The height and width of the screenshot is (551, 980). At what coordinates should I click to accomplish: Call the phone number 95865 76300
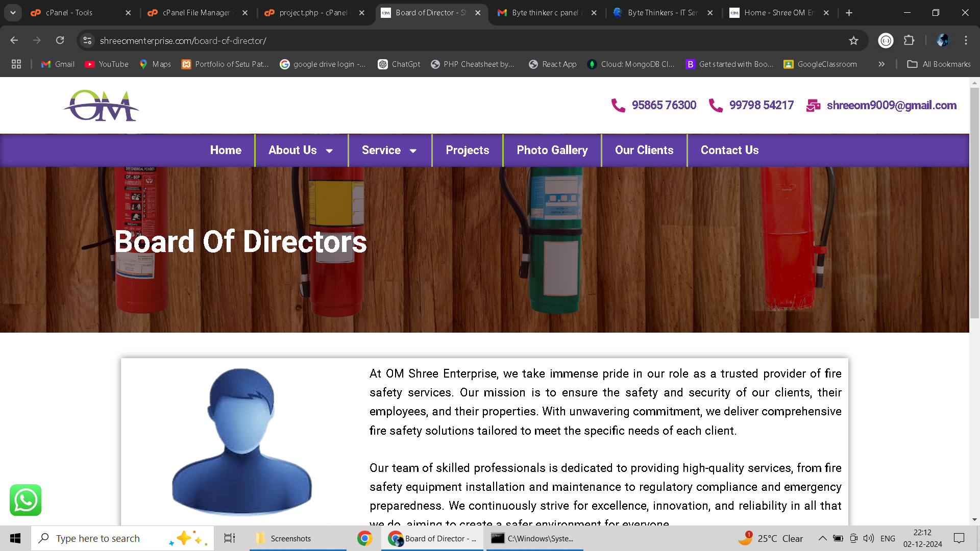click(x=664, y=106)
